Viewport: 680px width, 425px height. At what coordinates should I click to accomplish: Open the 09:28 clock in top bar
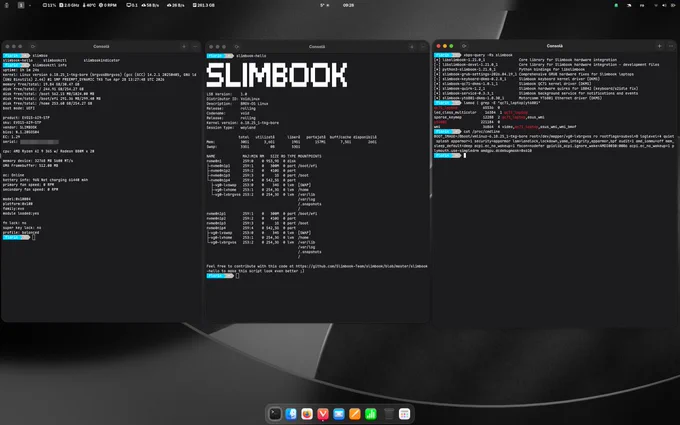(x=348, y=5)
